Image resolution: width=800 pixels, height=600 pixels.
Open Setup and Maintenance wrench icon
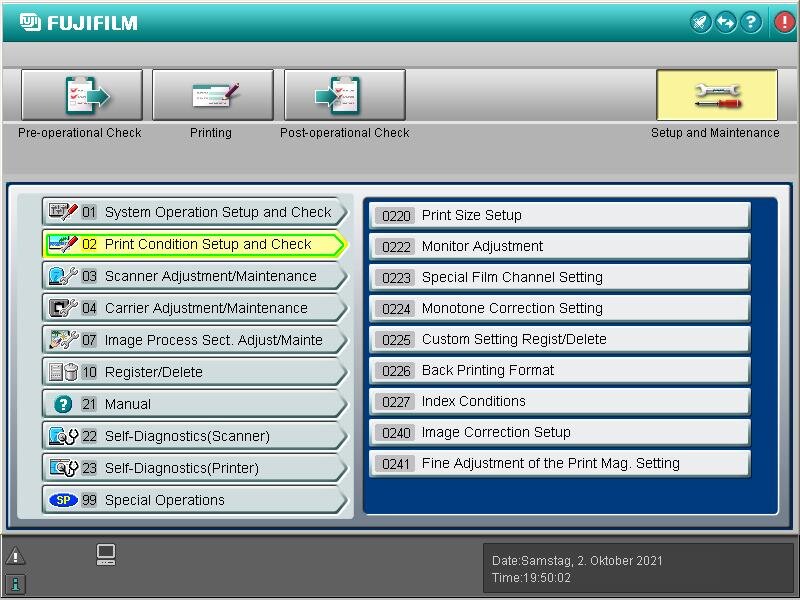click(716, 96)
